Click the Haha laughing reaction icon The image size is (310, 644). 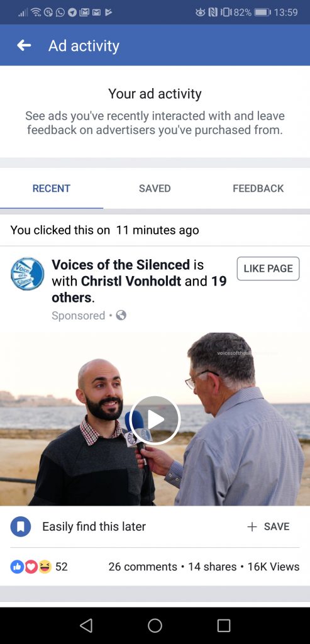45,567
